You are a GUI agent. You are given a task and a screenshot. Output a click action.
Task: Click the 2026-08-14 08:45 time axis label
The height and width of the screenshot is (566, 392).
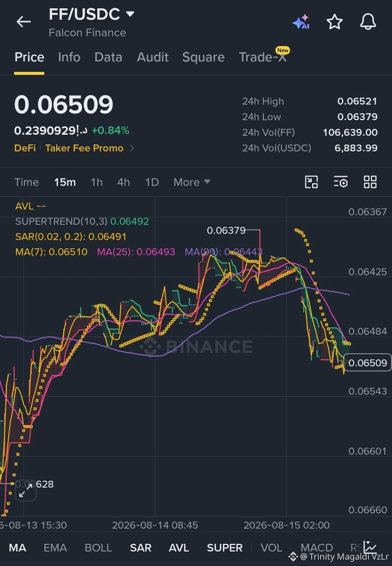pyautogui.click(x=155, y=525)
